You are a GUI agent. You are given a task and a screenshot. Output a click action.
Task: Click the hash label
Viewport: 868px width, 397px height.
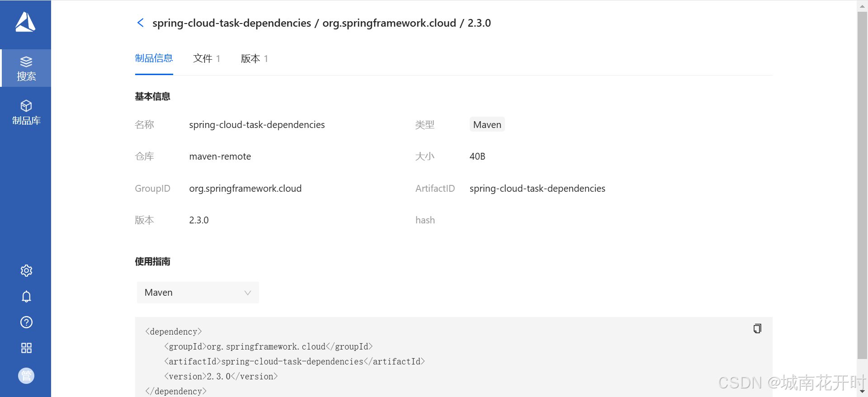[x=425, y=220]
